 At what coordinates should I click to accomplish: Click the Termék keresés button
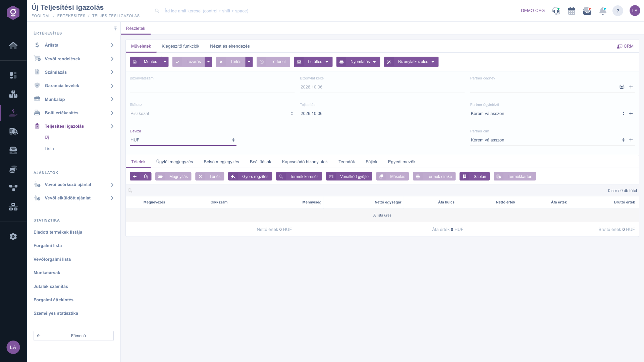point(299,177)
